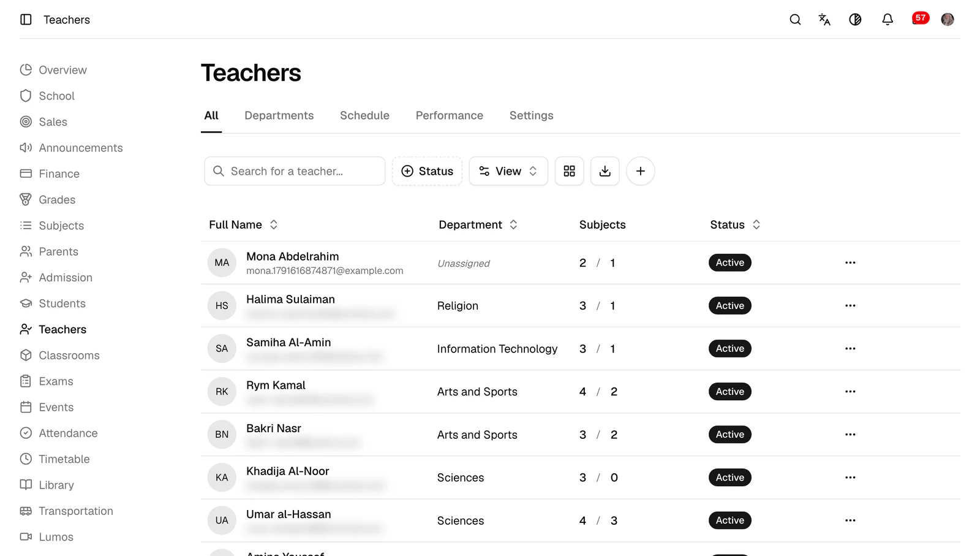The width and height of the screenshot is (980, 556).
Task: Open row actions for Samiha Al-Amin
Action: pos(850,348)
